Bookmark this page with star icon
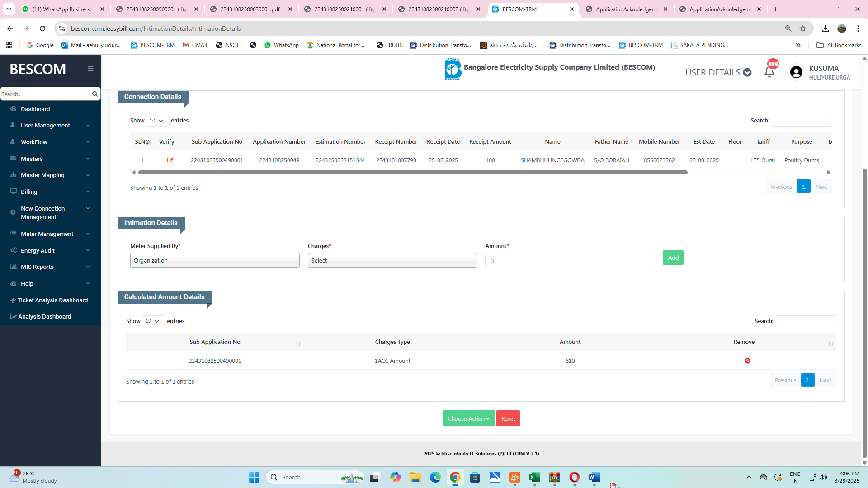The image size is (868, 488). [803, 28]
